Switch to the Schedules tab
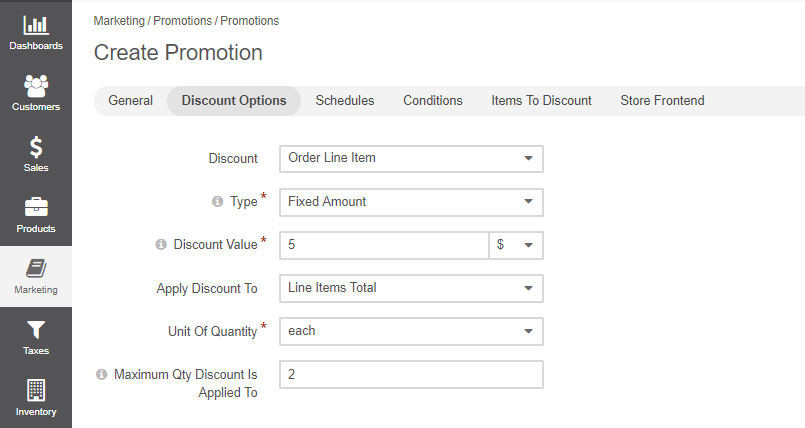The height and width of the screenshot is (428, 805). pyautogui.click(x=345, y=101)
